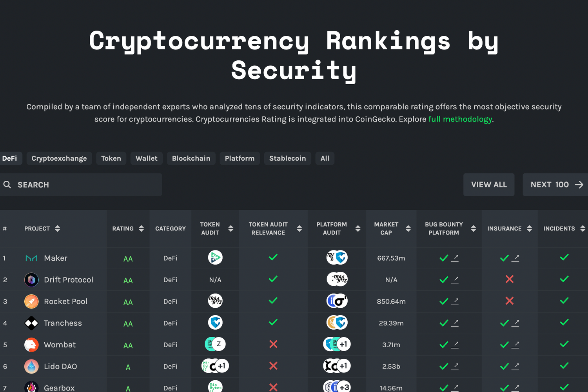The width and height of the screenshot is (588, 392).
Task: Select the Maker project logo
Action: coord(31,258)
